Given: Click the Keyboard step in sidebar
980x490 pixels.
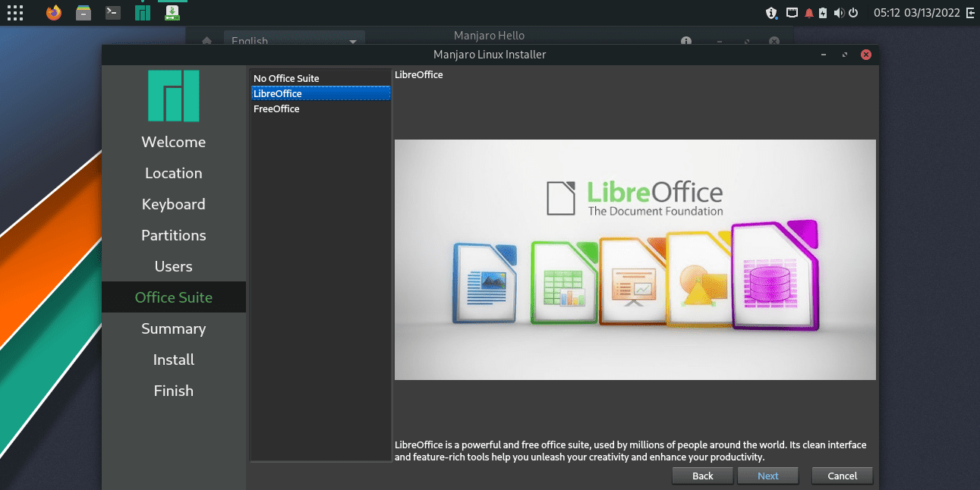Looking at the screenshot, I should [x=174, y=204].
